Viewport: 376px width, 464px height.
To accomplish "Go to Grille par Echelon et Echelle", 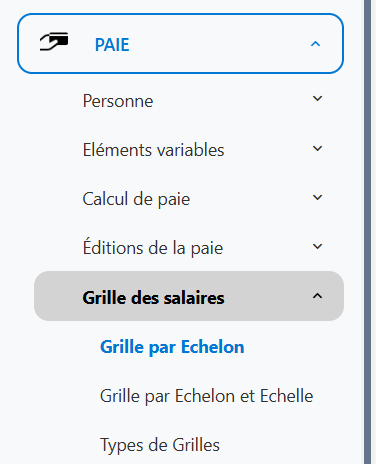I will click(x=207, y=396).
